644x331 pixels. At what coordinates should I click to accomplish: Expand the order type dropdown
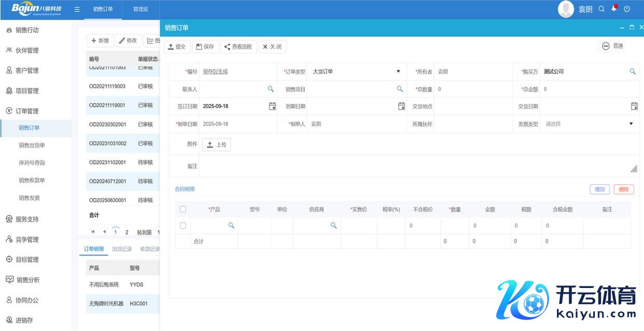pyautogui.click(x=398, y=71)
